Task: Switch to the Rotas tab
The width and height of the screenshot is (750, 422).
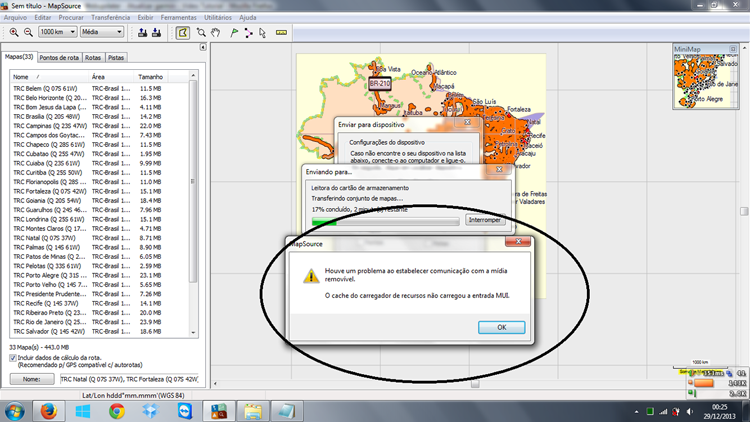Action: tap(93, 57)
